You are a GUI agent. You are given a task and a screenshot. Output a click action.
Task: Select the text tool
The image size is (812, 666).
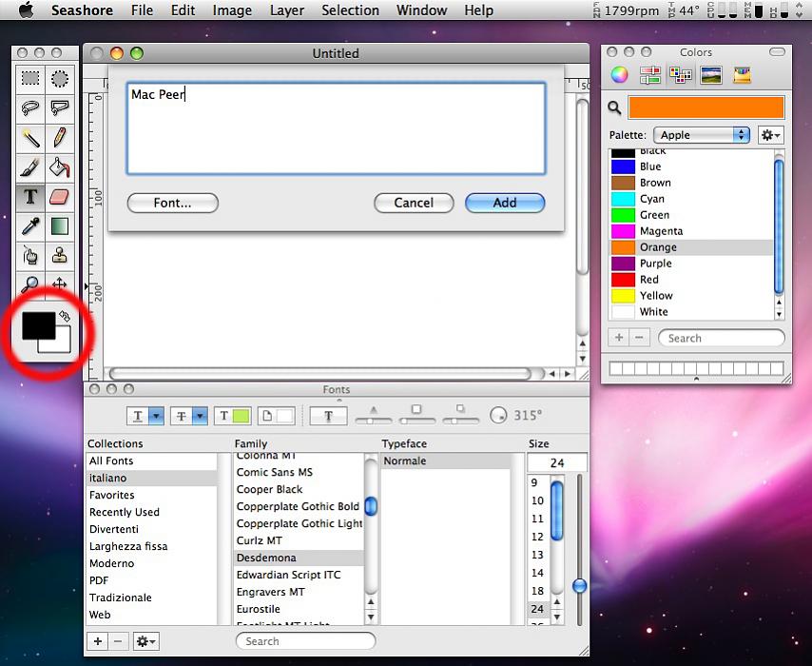(x=30, y=197)
